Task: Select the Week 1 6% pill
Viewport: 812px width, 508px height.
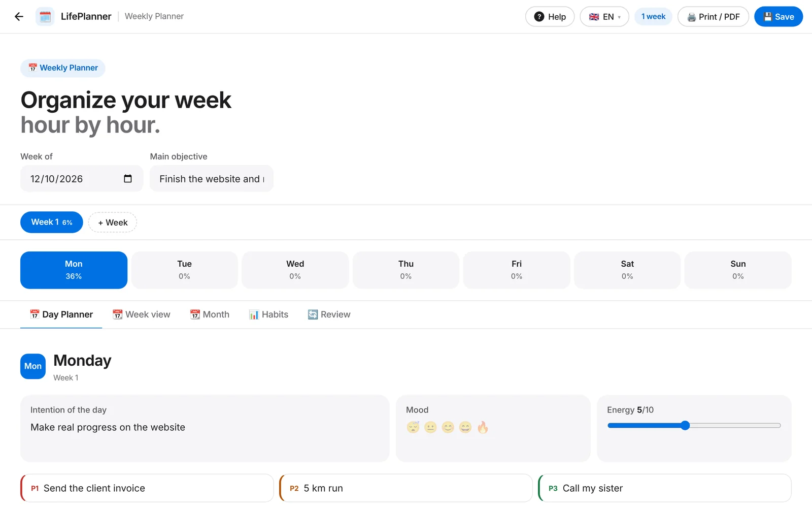Action: point(52,223)
